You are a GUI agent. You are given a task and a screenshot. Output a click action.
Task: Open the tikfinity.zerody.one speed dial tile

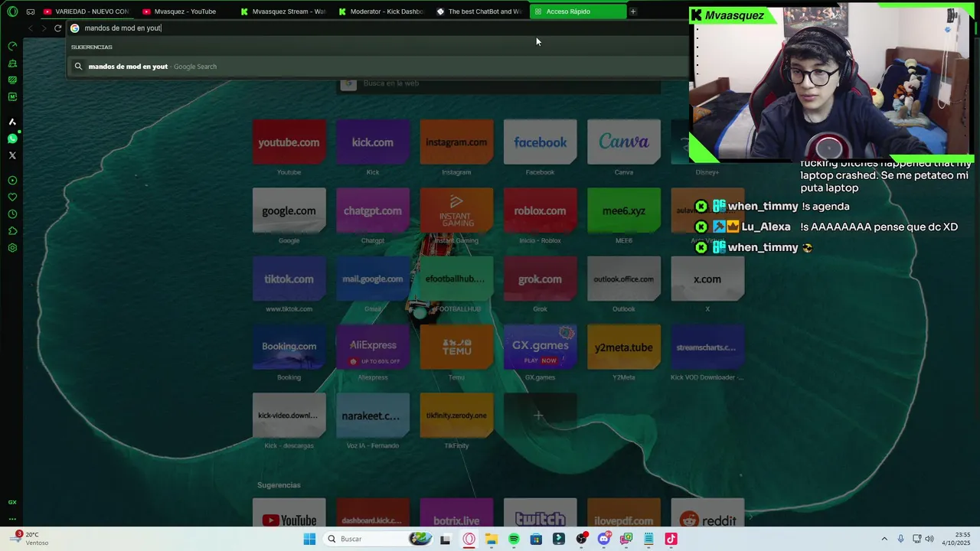click(x=456, y=416)
